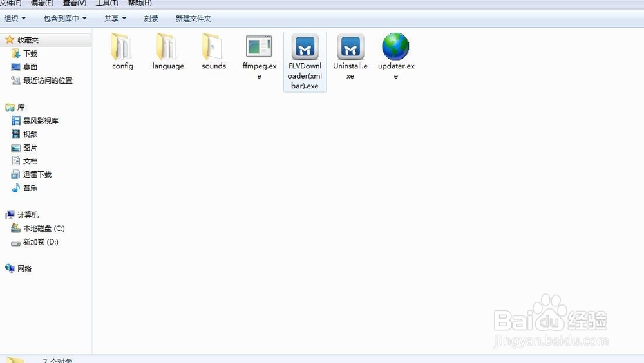The image size is (644, 363).
Task: Open the 组织 dropdown in the toolbar
Action: coord(15,19)
